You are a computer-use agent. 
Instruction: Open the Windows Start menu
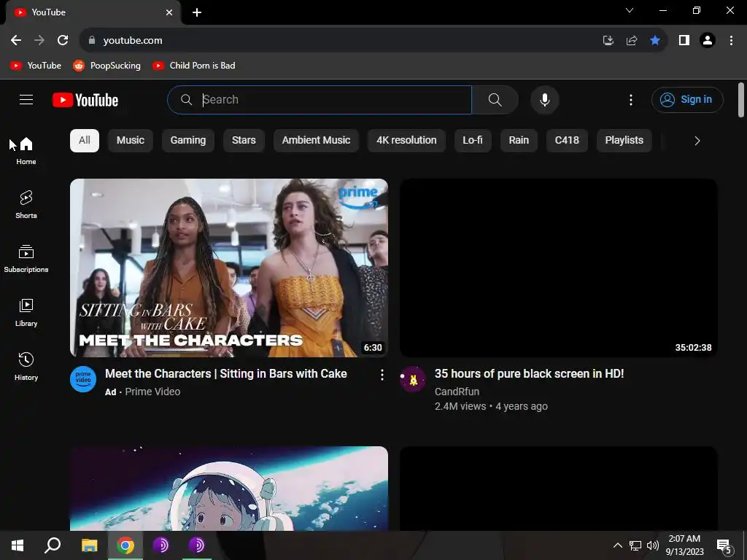click(x=18, y=545)
